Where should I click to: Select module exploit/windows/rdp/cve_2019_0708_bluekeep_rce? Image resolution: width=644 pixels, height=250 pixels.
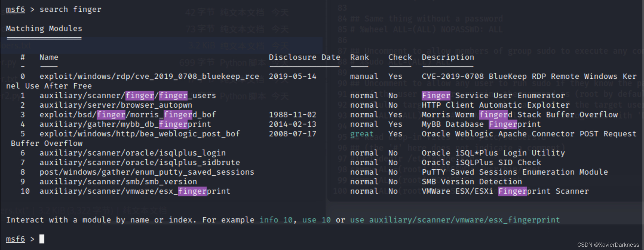[x=149, y=77]
